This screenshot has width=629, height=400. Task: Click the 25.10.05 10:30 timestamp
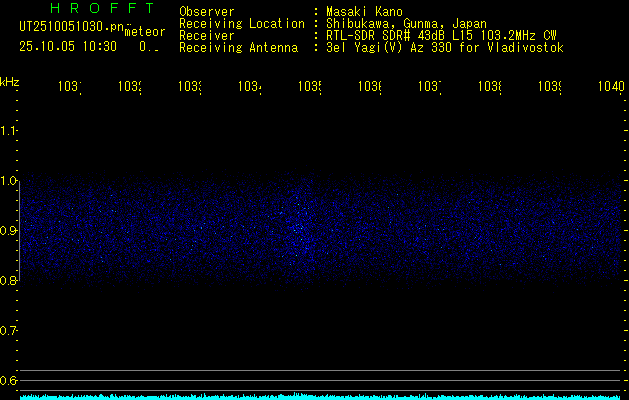(68, 46)
